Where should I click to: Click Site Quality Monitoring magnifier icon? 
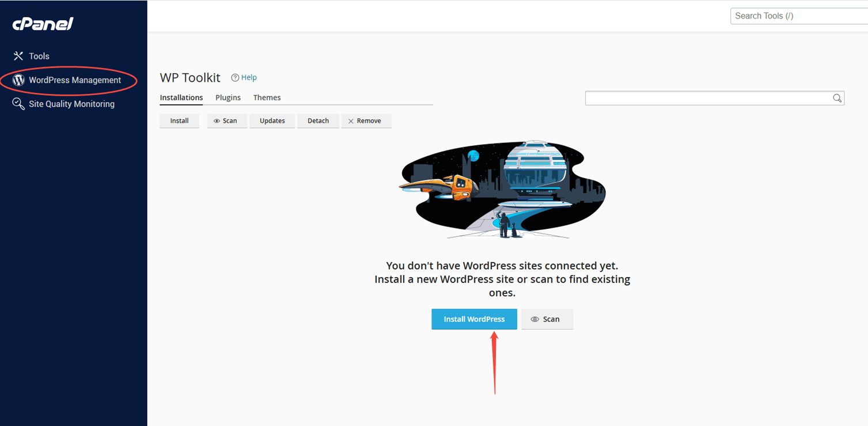(x=18, y=104)
